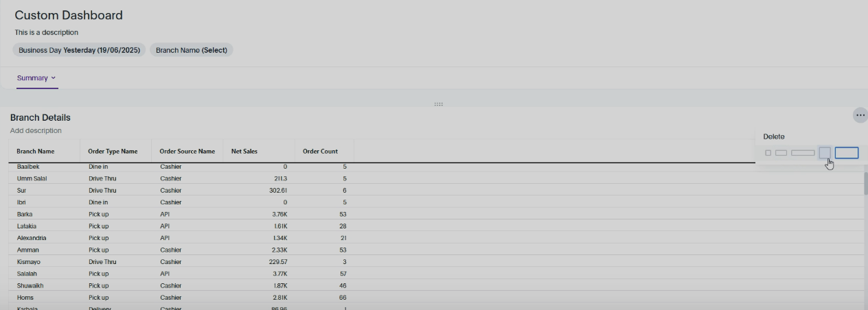
Task: Click the Add description text
Action: 36,130
